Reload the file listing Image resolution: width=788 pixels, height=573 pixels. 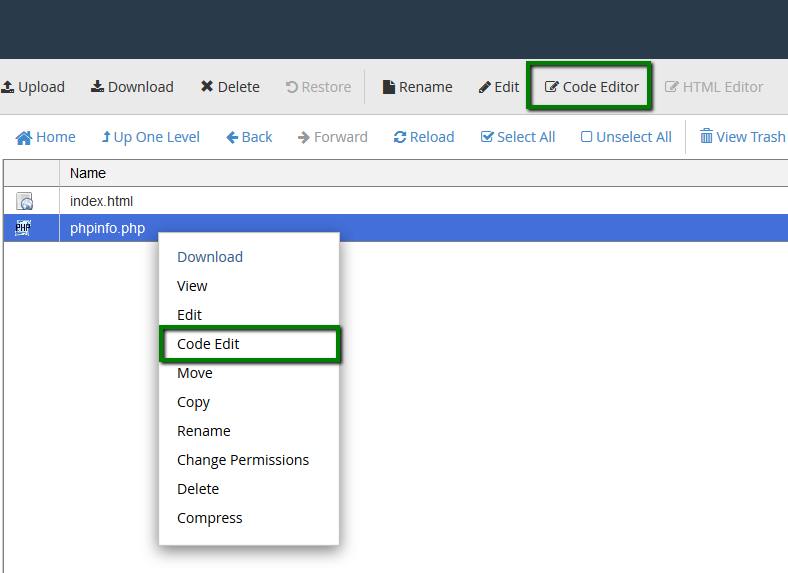pos(424,137)
